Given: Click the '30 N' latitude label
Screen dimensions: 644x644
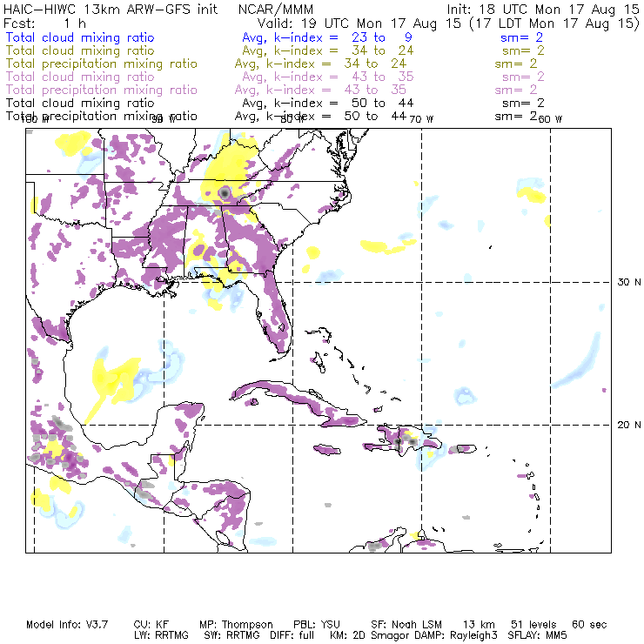Looking at the screenshot, I should click(629, 282).
